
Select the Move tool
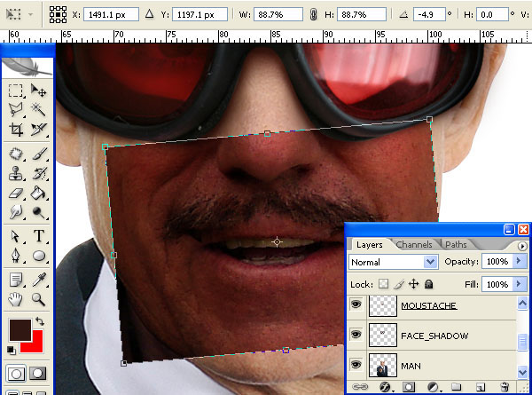click(38, 91)
